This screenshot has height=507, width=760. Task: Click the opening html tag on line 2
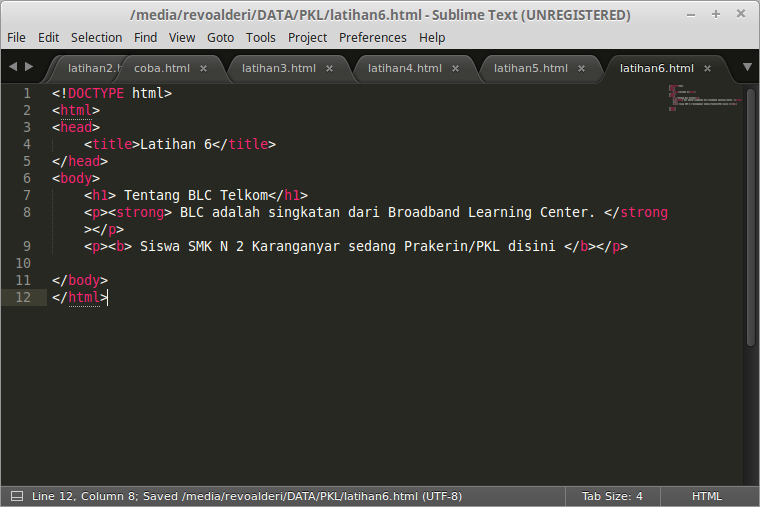tap(76, 111)
